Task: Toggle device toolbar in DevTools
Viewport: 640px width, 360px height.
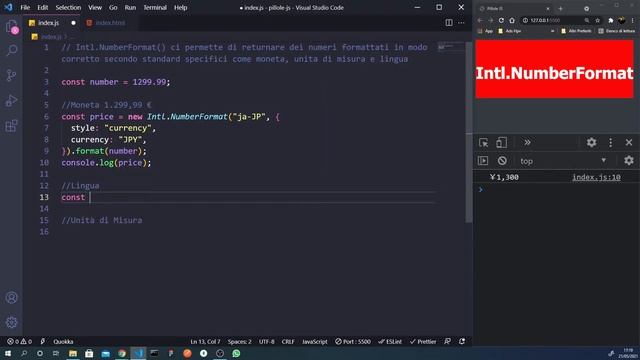Action: point(502,142)
